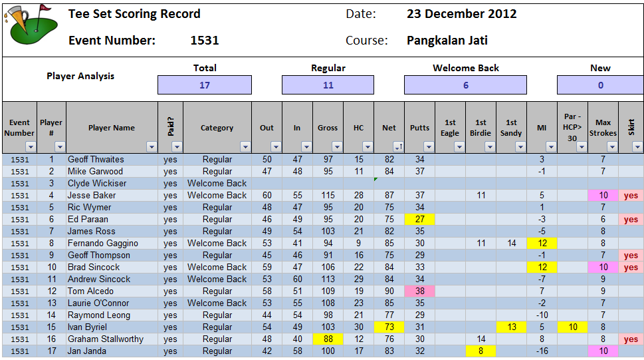644x360 pixels.
Task: Open the Paid? column filter
Action: coord(177,147)
